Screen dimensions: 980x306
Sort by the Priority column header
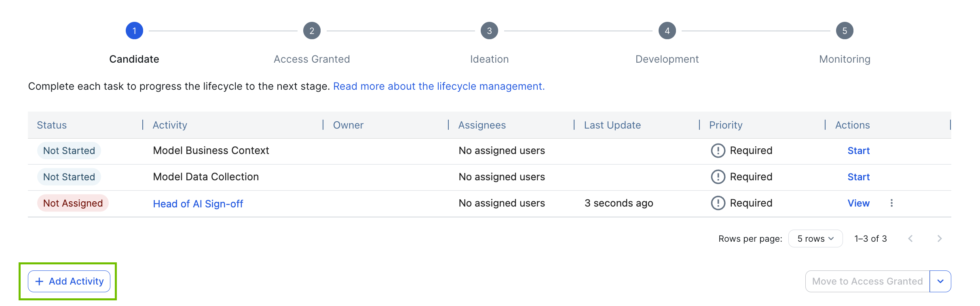click(726, 125)
